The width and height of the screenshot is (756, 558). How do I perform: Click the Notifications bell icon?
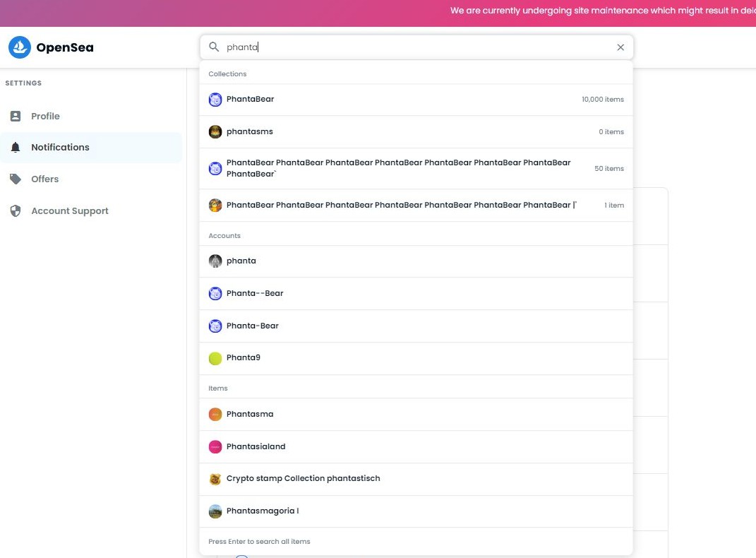click(x=16, y=148)
